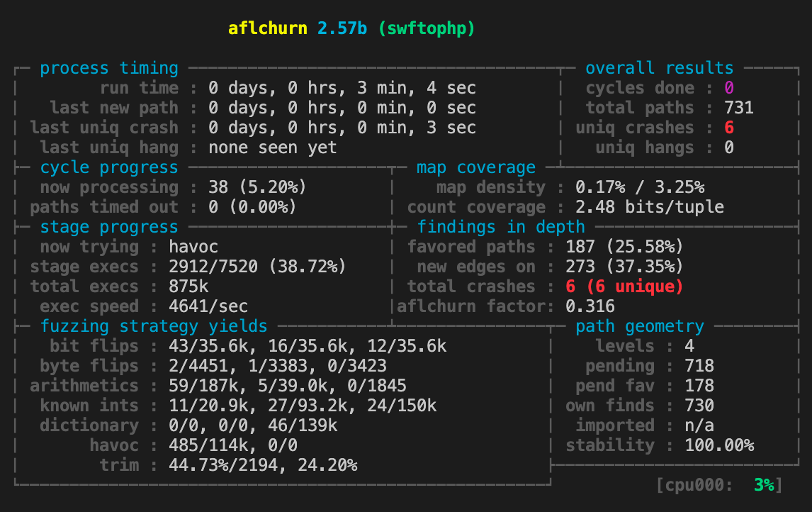Select the trim value 44.73%/2194, 24.20%
The width and height of the screenshot is (812, 512).
tap(263, 465)
